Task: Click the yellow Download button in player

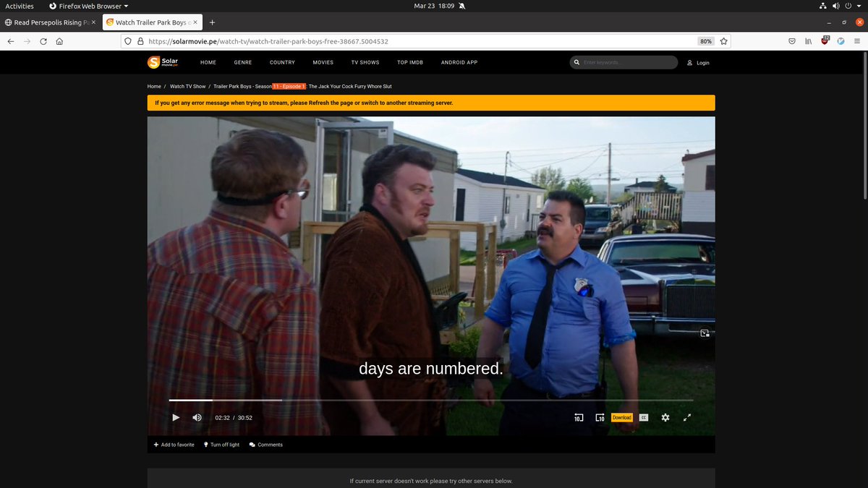Action: 622,417
